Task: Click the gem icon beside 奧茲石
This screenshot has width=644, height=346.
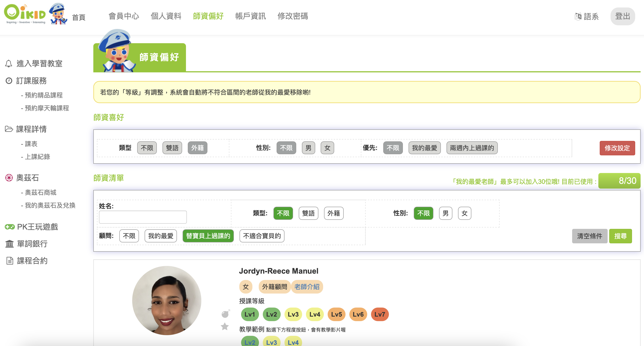Action: point(9,178)
